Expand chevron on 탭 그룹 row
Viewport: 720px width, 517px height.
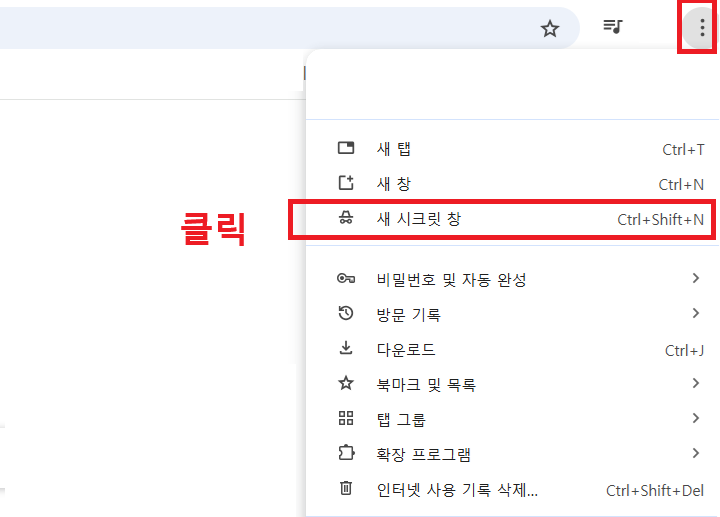[x=696, y=418]
